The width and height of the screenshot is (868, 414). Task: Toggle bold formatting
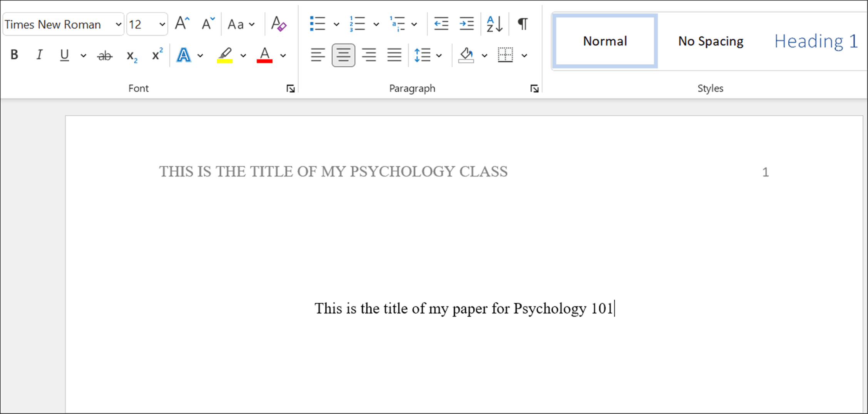(x=14, y=55)
